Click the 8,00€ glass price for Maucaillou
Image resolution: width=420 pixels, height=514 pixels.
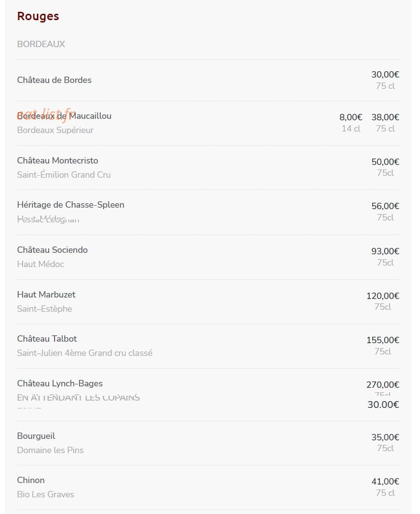pos(351,117)
